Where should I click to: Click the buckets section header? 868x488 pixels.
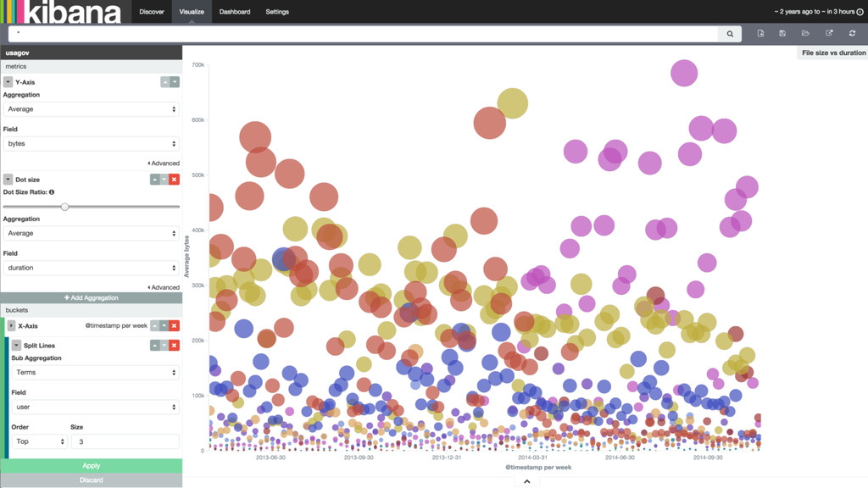point(92,310)
